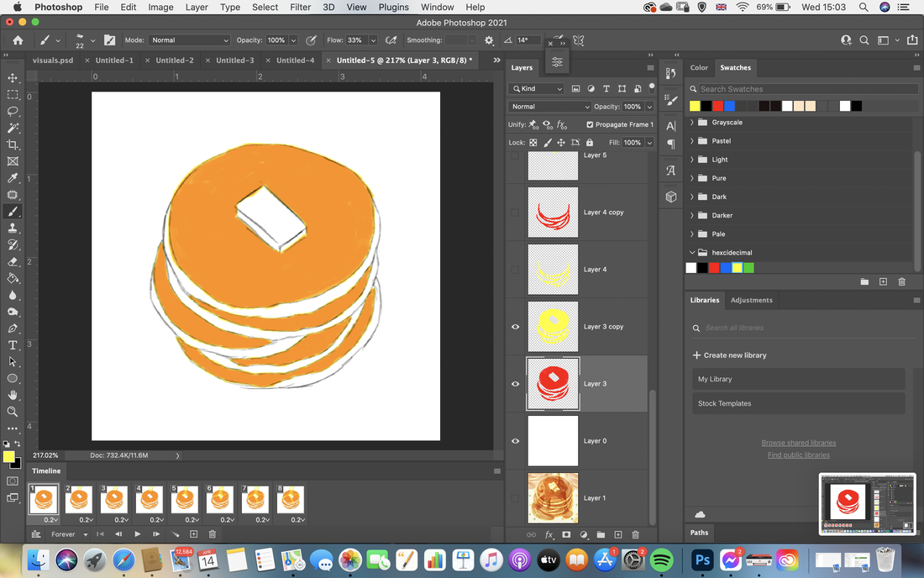Select the Crop tool

[13, 144]
